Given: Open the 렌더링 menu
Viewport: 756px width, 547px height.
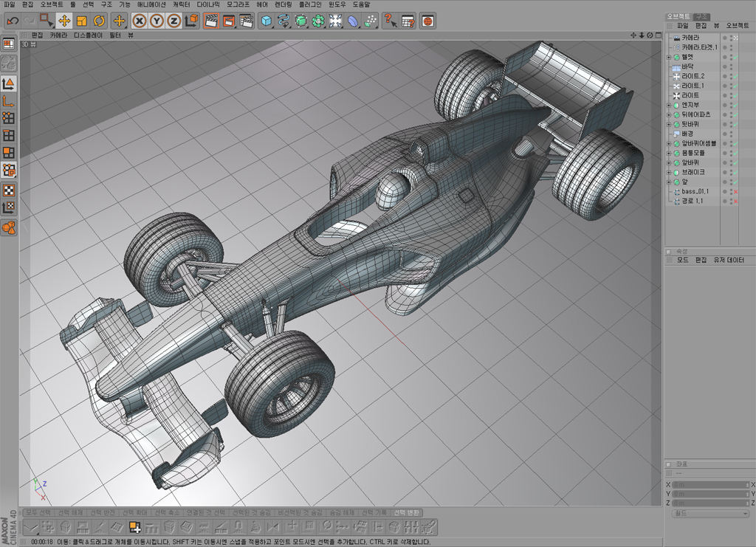Looking at the screenshot, I should [x=283, y=4].
